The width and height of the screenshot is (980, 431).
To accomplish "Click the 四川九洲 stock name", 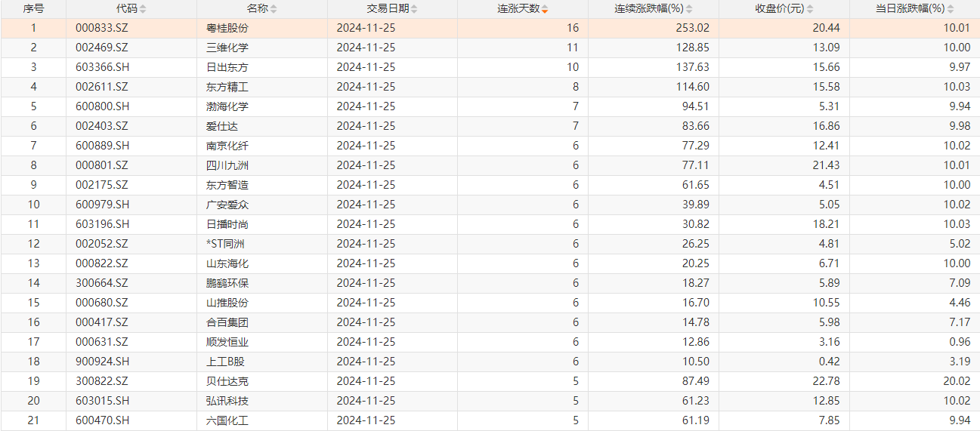I will click(227, 165).
